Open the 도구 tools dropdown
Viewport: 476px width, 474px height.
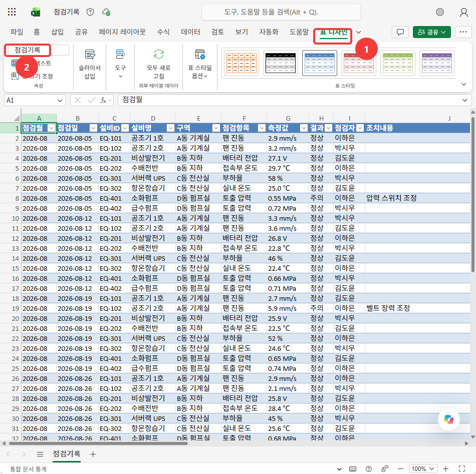pos(120,64)
